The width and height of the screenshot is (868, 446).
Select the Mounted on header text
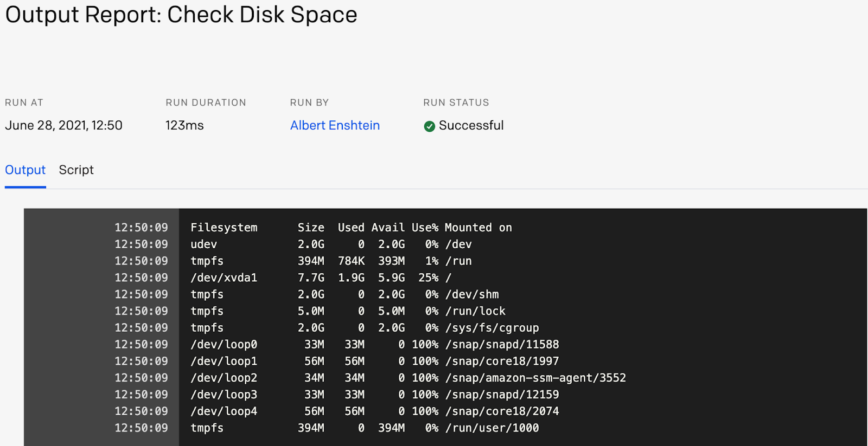pyautogui.click(x=478, y=228)
